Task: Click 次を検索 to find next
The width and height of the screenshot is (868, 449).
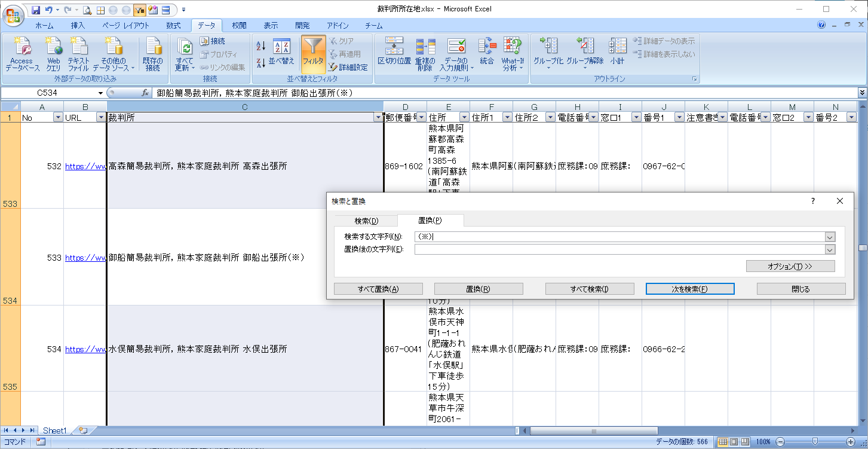Action: tap(690, 289)
